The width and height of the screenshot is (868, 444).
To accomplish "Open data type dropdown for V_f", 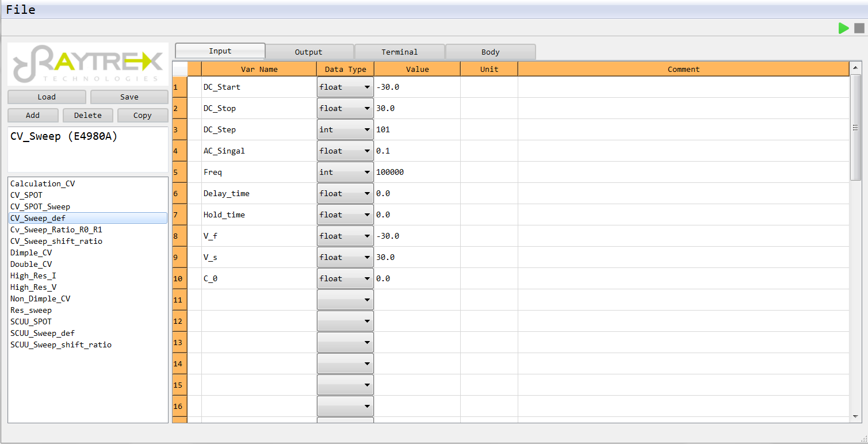I will coord(345,236).
